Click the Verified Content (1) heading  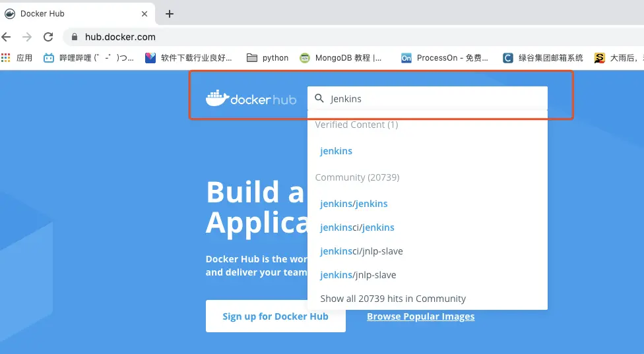click(x=356, y=125)
